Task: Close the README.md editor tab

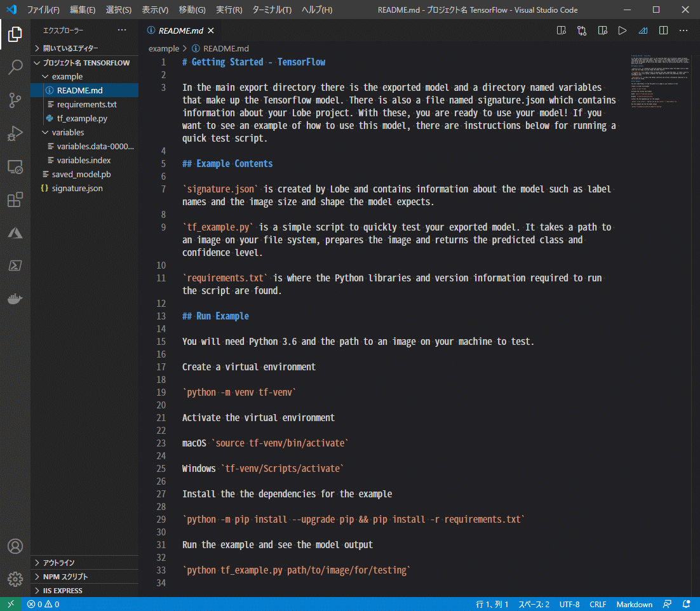Action: click(x=211, y=30)
